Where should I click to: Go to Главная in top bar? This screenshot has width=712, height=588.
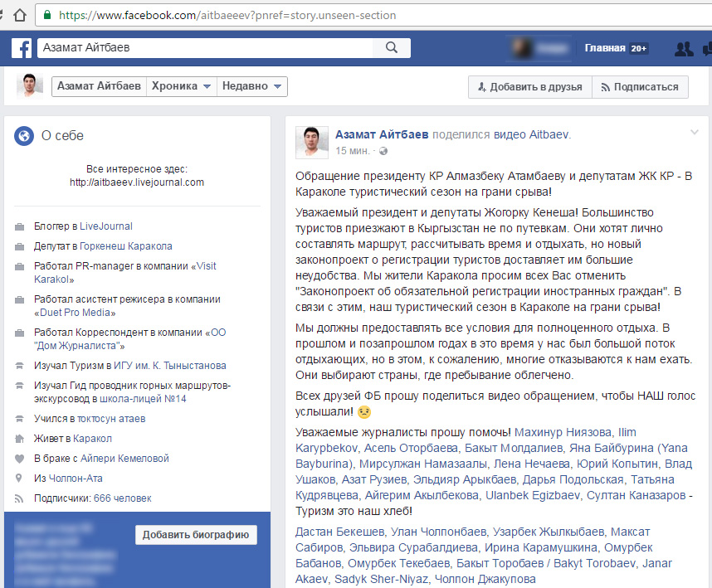coord(604,48)
